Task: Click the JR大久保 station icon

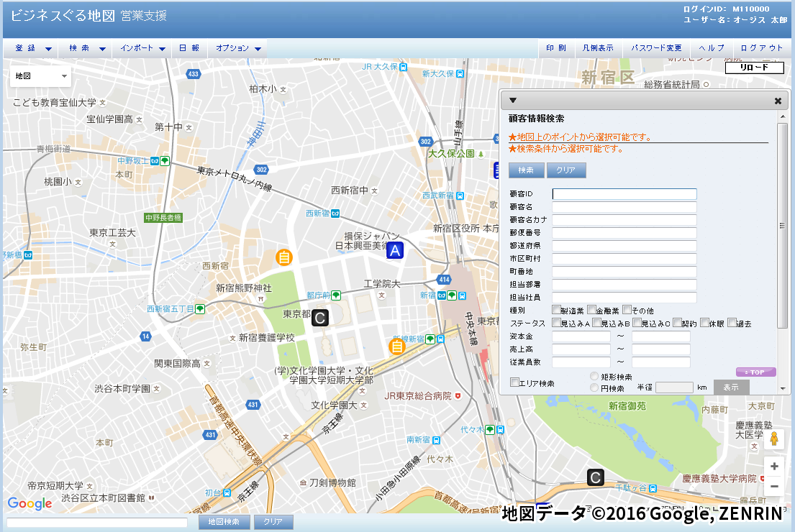Action: click(403, 67)
